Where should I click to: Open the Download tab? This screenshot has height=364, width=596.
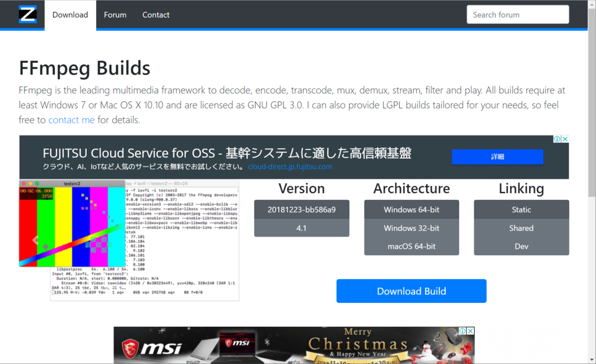[x=70, y=15]
